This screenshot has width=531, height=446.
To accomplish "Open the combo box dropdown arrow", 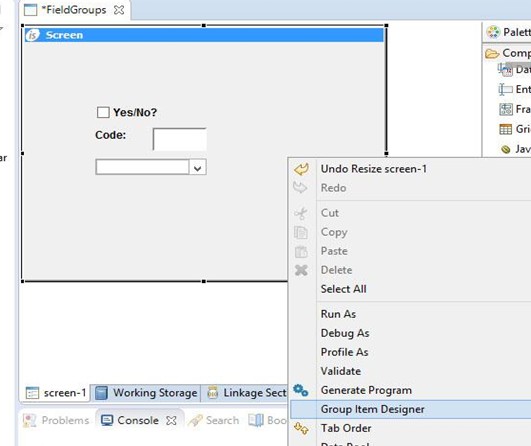I will click(x=198, y=168).
